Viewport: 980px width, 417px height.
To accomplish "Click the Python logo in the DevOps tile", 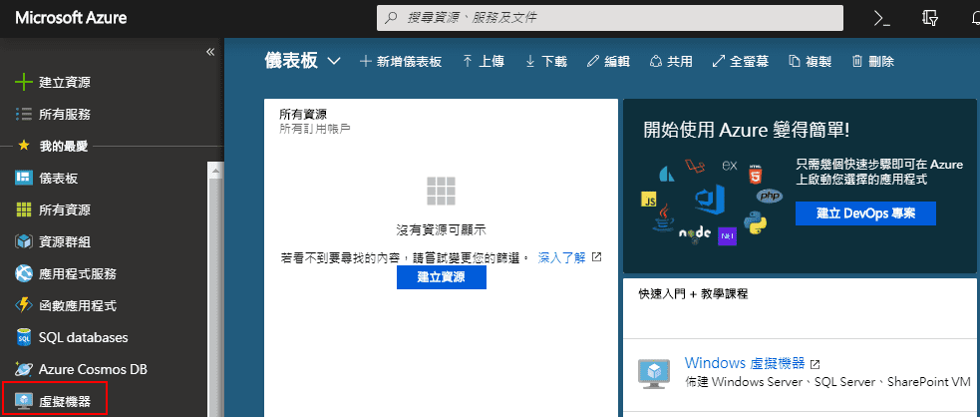I will coord(755,221).
